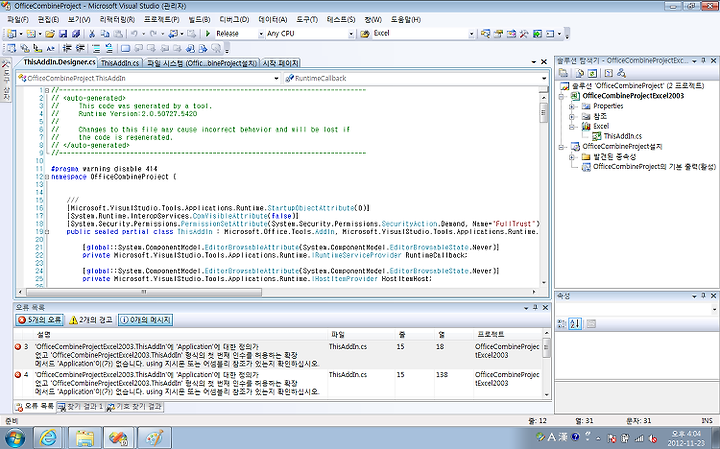
Task: Click the Comment Selection icon
Action: pyautogui.click(x=96, y=48)
